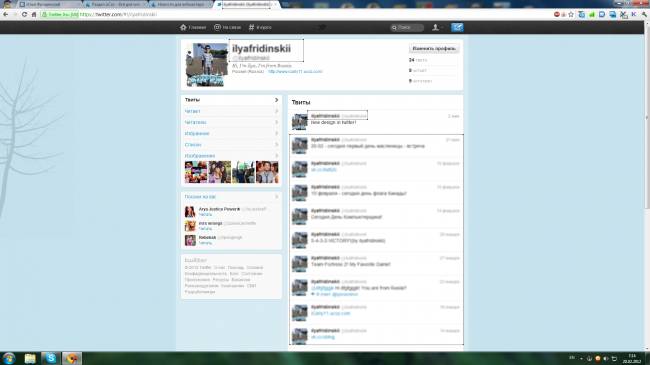650x365 pixels.
Task: Click tweet 'Team Fortress 2! My Favorite Game!'
Action: [350, 264]
